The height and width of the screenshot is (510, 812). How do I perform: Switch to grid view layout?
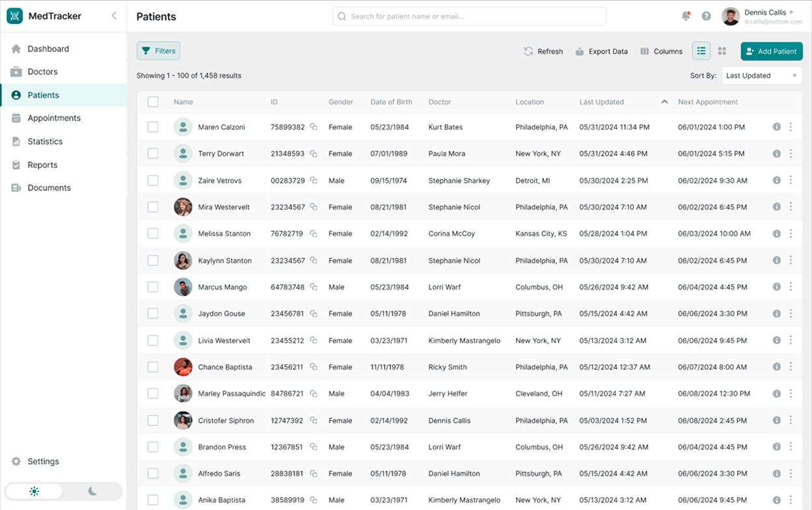[722, 51]
